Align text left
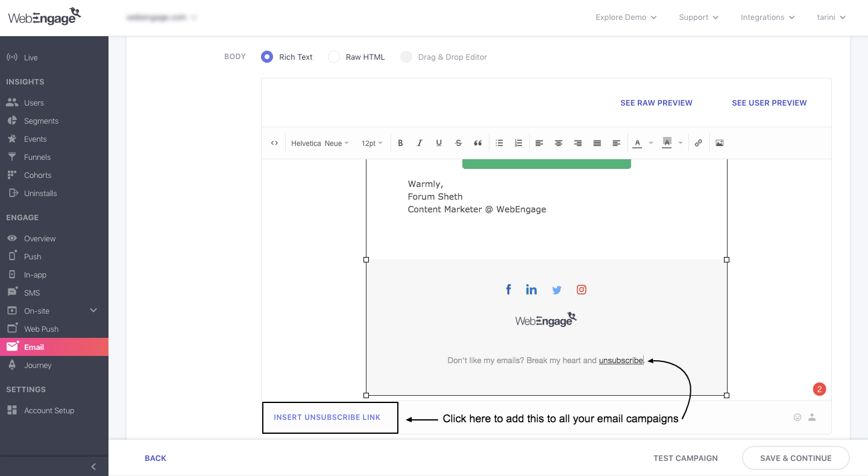868x476 pixels. click(539, 143)
